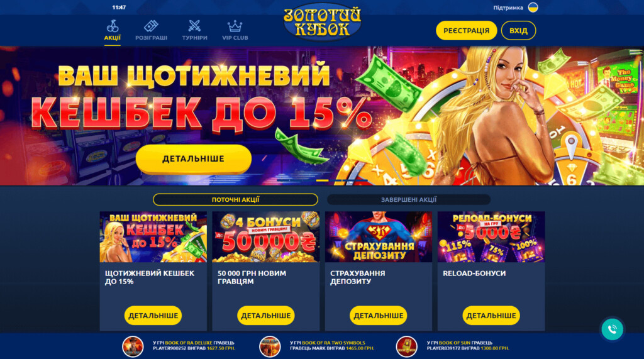Open the Страхування депозиту promo thumbnail
The image size is (644, 359).
(378, 237)
